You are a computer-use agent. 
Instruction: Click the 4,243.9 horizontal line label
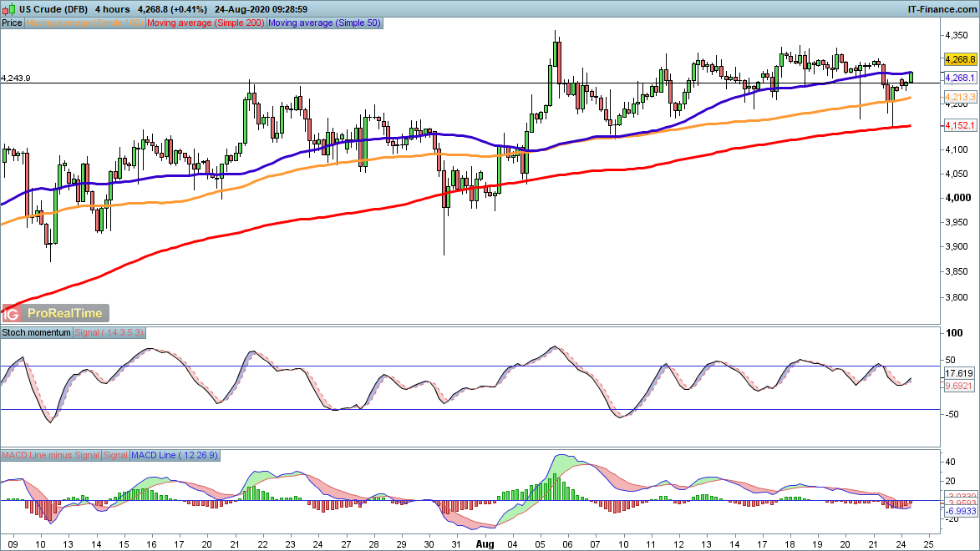[17, 78]
